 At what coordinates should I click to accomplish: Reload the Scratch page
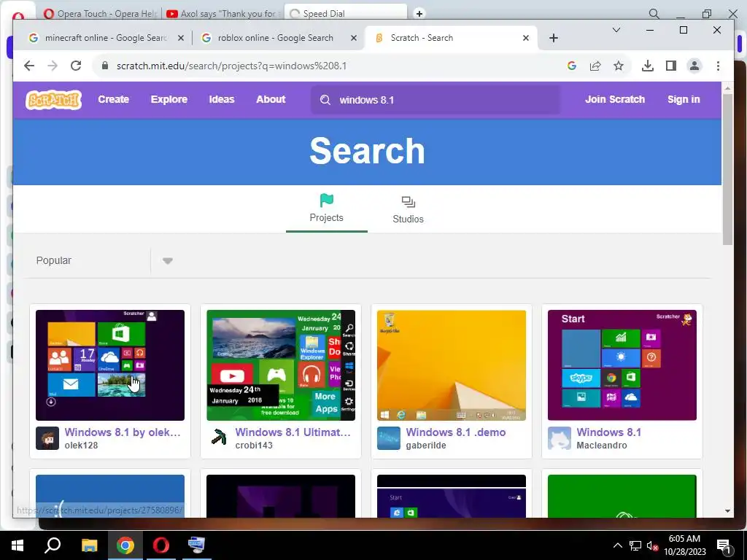76,66
